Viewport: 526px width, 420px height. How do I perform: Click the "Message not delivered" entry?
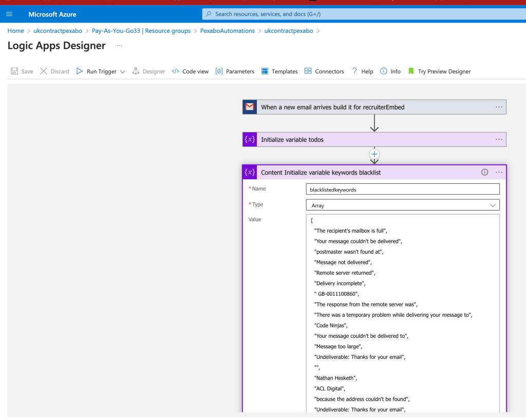coord(343,262)
